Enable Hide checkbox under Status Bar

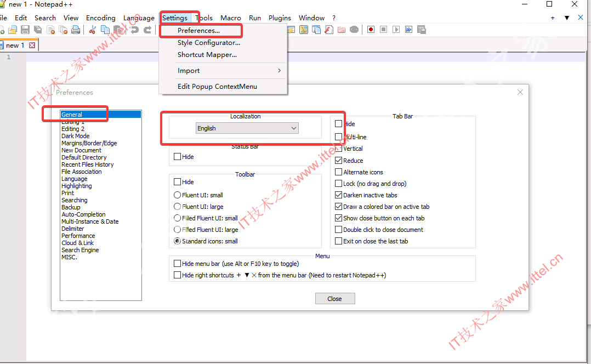(x=177, y=157)
